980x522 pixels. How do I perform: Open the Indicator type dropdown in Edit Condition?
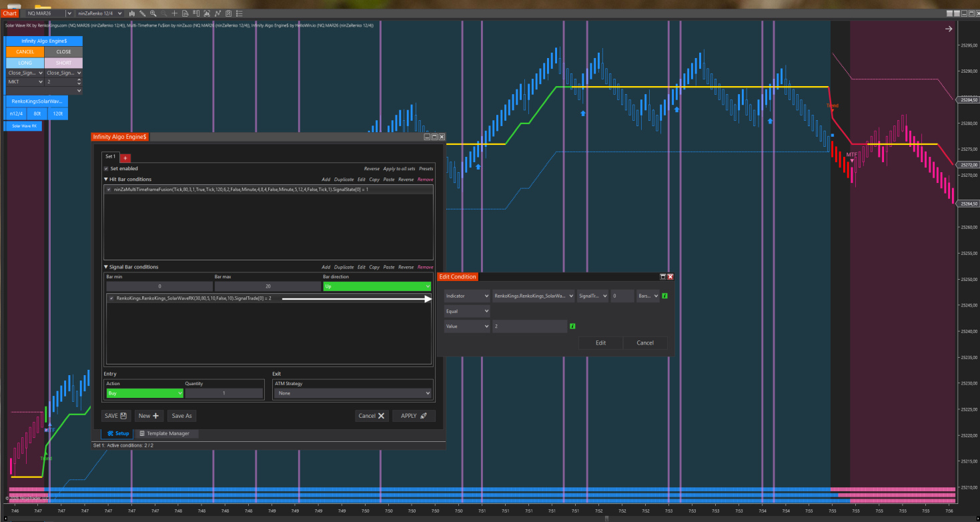[467, 296]
